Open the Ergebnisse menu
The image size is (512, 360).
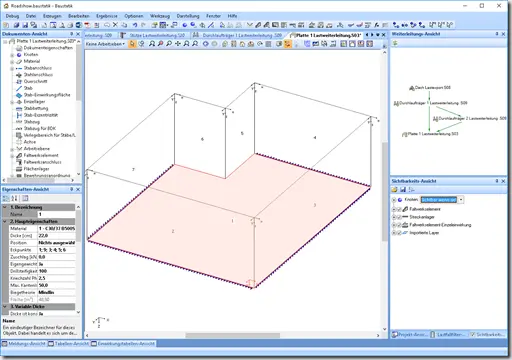(x=107, y=16)
